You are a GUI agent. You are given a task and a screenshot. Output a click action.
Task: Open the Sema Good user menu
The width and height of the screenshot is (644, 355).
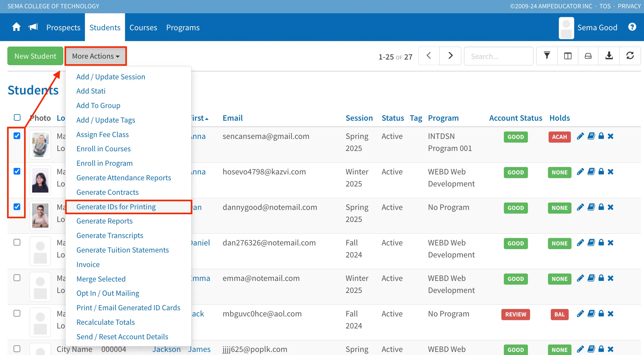click(588, 28)
